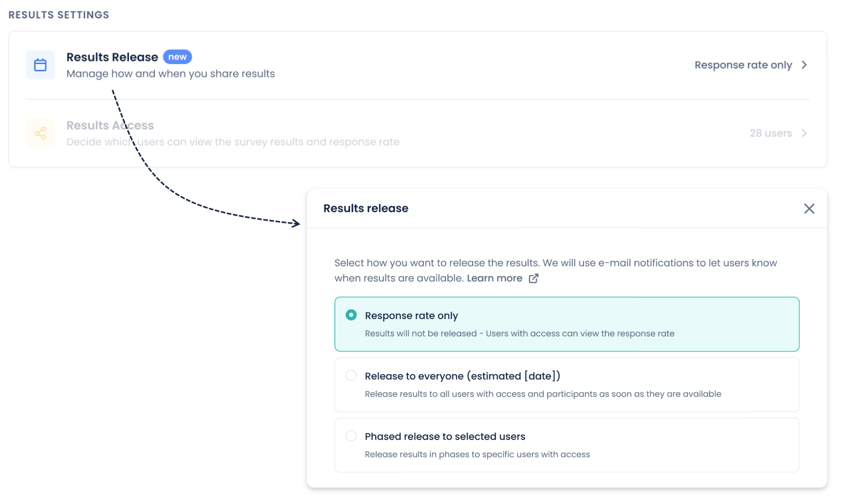The height and width of the screenshot is (504, 841).
Task: Click the "Manage how and when you share results" subtitle
Action: (x=170, y=74)
